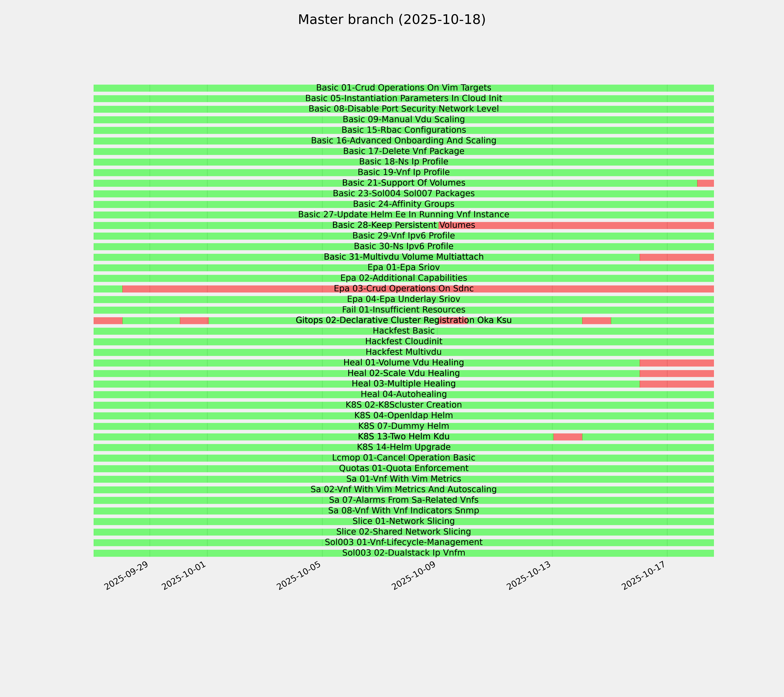Viewport: 784px width, 697px height.
Task: Select the "Slice 01-Network Slicing" row label
Action: pyautogui.click(x=403, y=521)
